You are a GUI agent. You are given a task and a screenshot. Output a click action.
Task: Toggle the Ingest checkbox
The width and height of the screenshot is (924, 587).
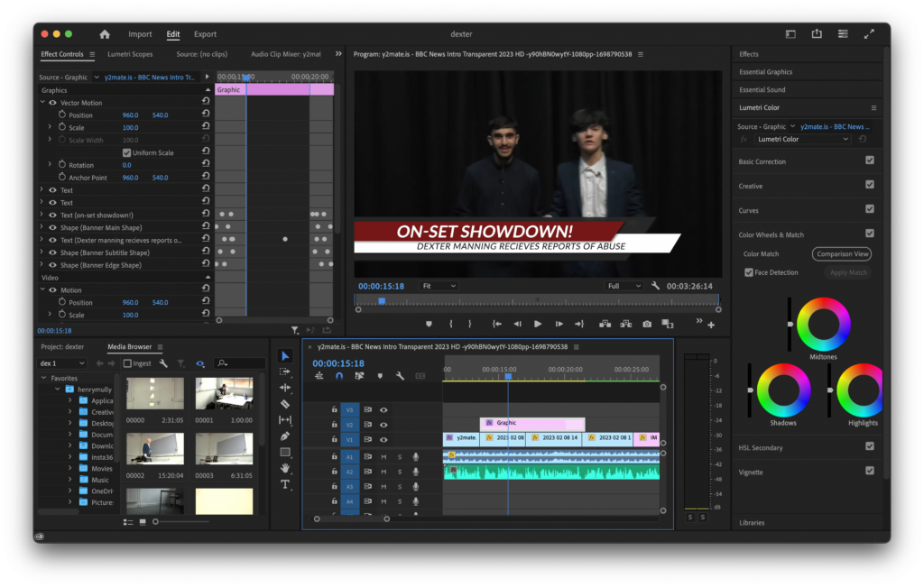pos(127,363)
